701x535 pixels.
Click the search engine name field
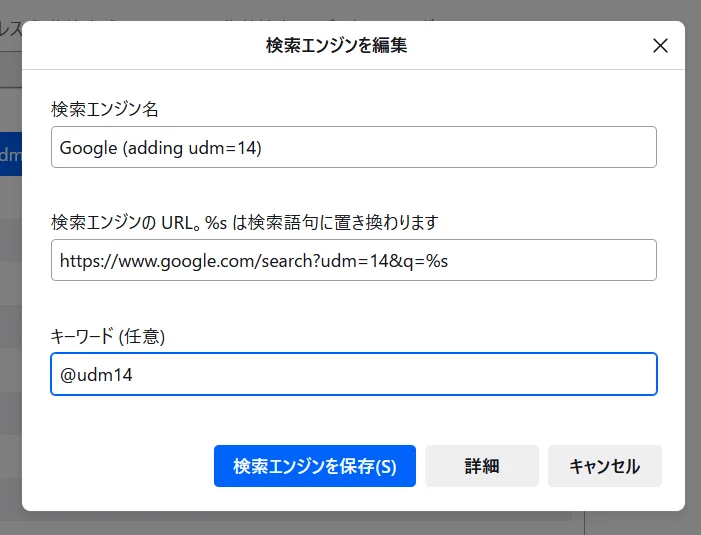(354, 147)
